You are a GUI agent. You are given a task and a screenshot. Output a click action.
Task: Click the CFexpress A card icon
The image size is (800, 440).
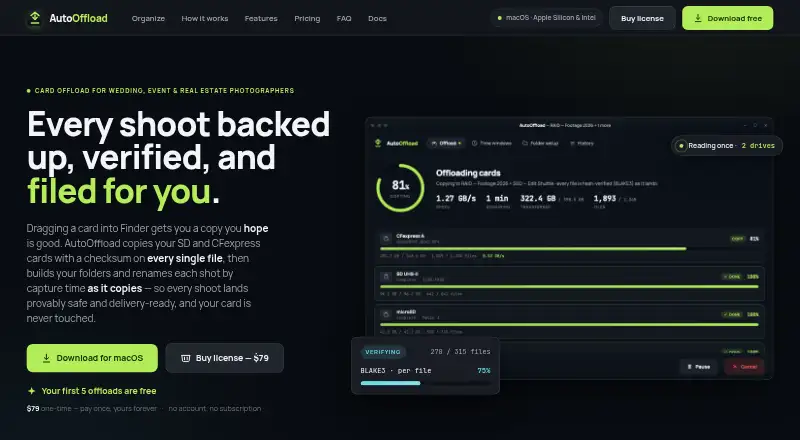coord(386,239)
